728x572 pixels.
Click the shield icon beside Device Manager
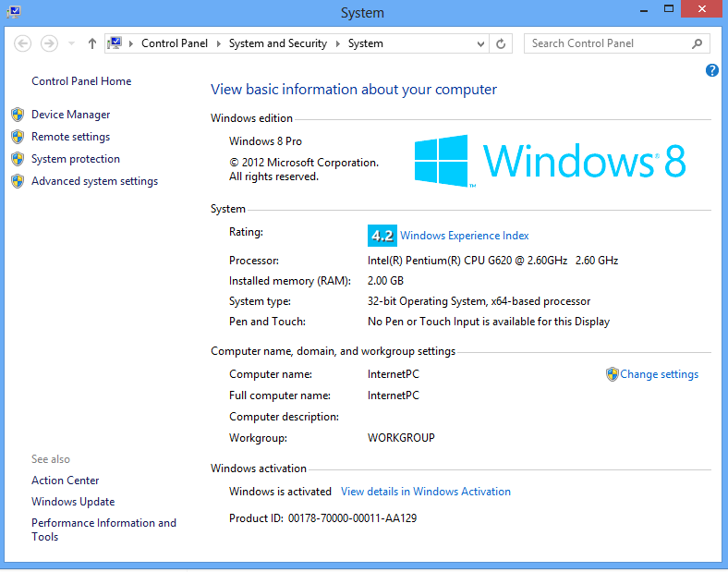pos(18,115)
